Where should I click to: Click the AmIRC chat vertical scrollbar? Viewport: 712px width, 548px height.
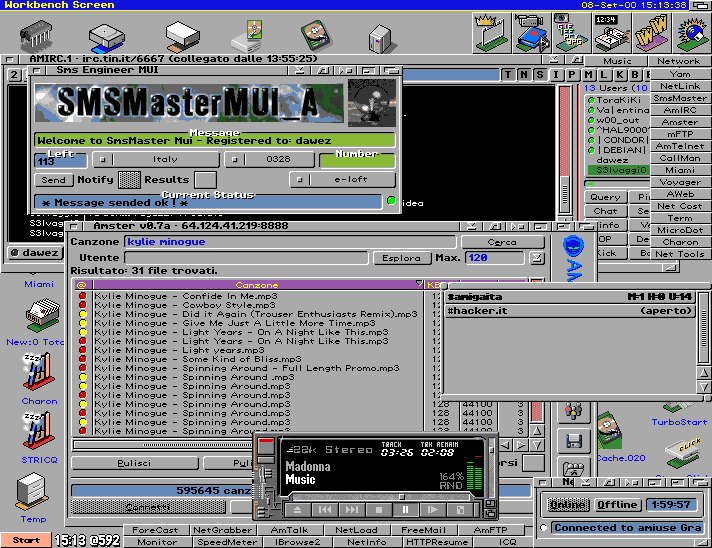pos(565,148)
